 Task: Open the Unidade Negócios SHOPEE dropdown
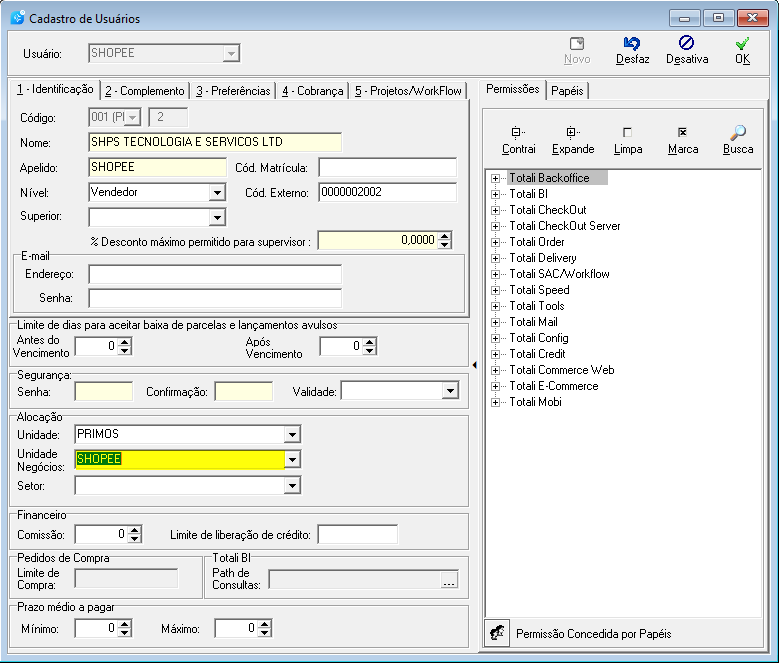[x=292, y=459]
